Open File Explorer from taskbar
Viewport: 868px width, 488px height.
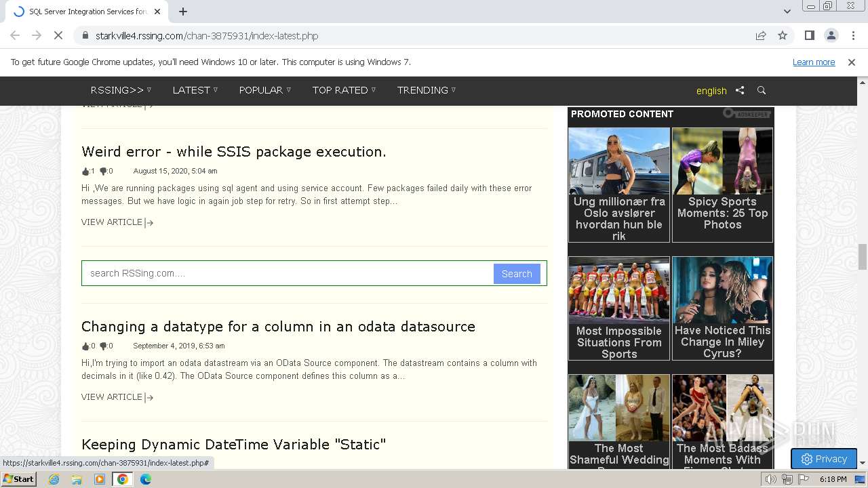77,479
